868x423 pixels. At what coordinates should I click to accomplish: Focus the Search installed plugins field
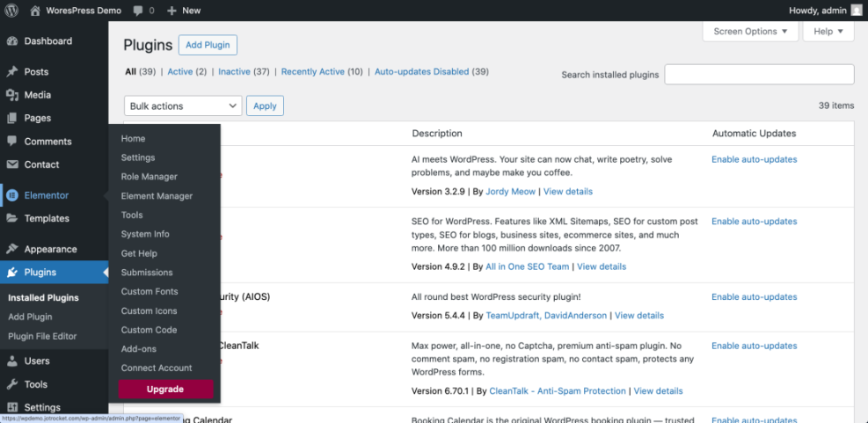[759, 75]
